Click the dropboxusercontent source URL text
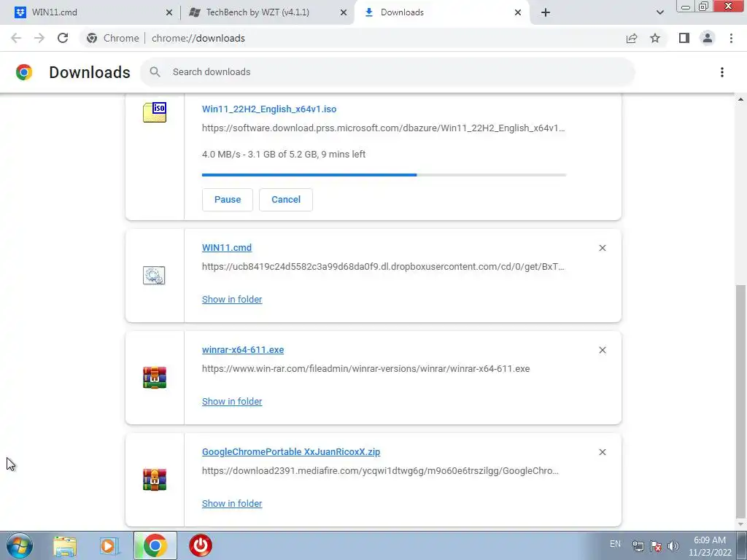This screenshot has height=560, width=747. [x=383, y=267]
